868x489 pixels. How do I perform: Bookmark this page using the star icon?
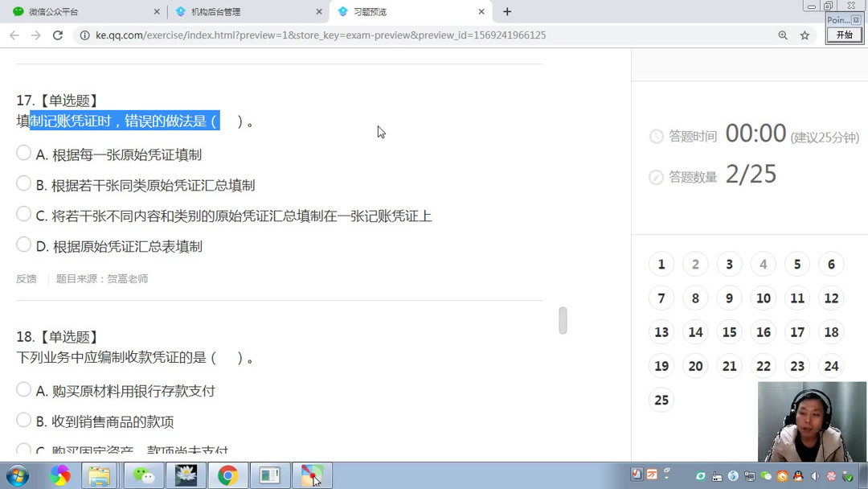(805, 35)
